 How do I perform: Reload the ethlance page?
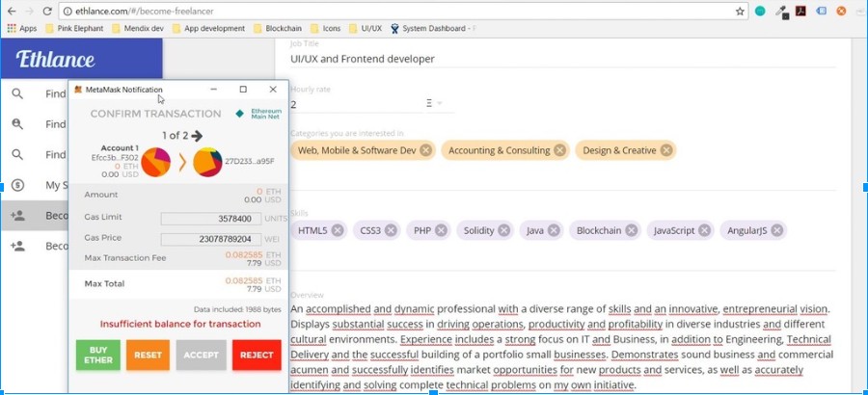tap(47, 11)
